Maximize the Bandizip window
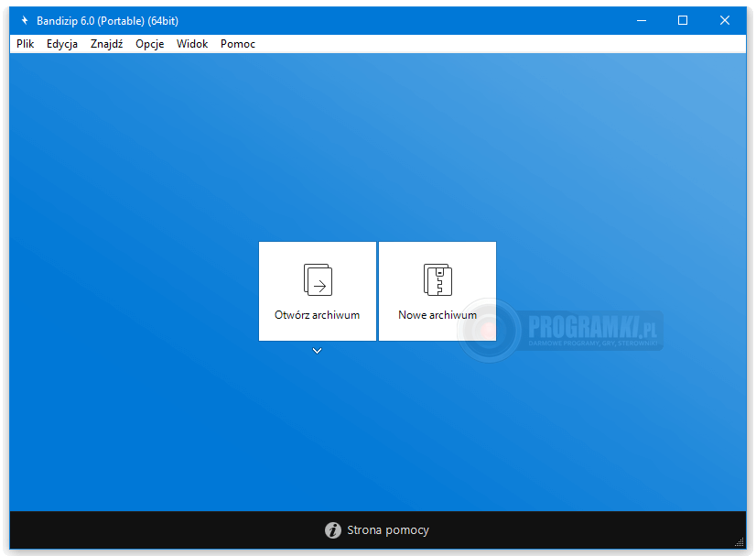The height and width of the screenshot is (556, 756). 683,20
